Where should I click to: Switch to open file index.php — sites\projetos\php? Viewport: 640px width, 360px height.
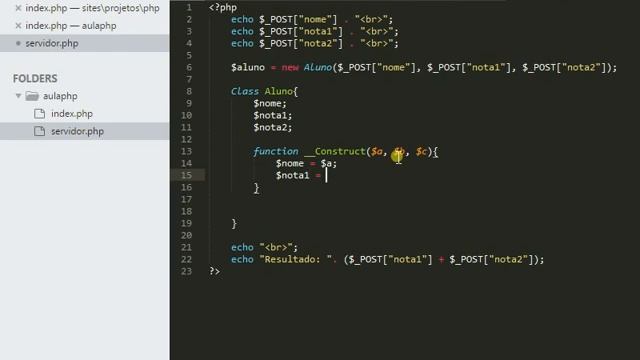92,8
